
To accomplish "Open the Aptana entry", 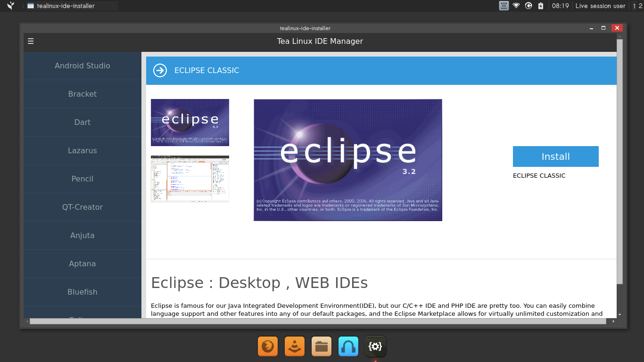I will pyautogui.click(x=83, y=264).
